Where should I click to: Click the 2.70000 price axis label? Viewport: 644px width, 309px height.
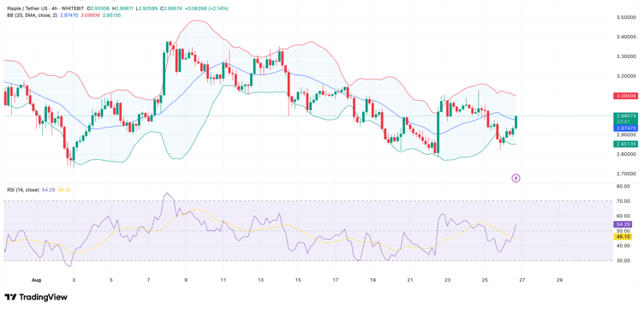626,174
